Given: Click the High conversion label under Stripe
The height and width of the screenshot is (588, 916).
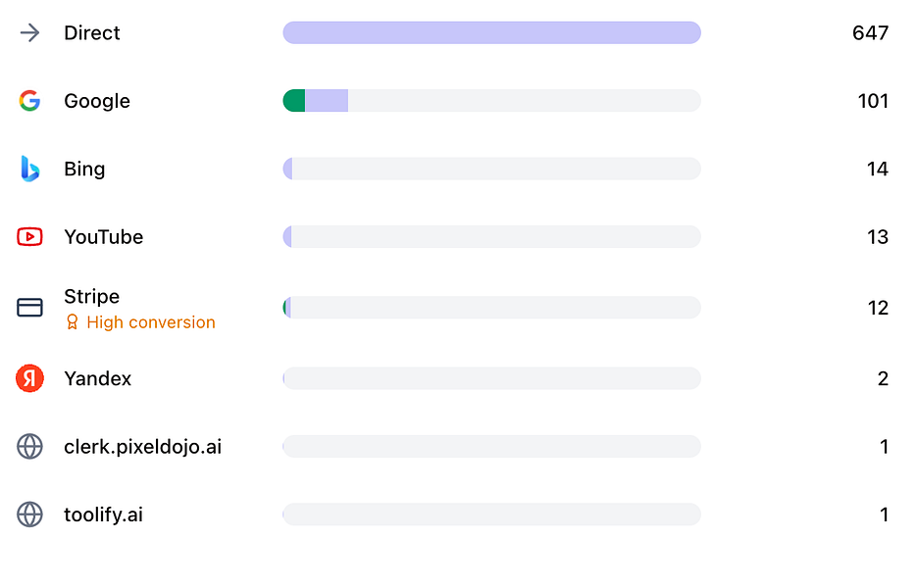Looking at the screenshot, I should click(150, 322).
